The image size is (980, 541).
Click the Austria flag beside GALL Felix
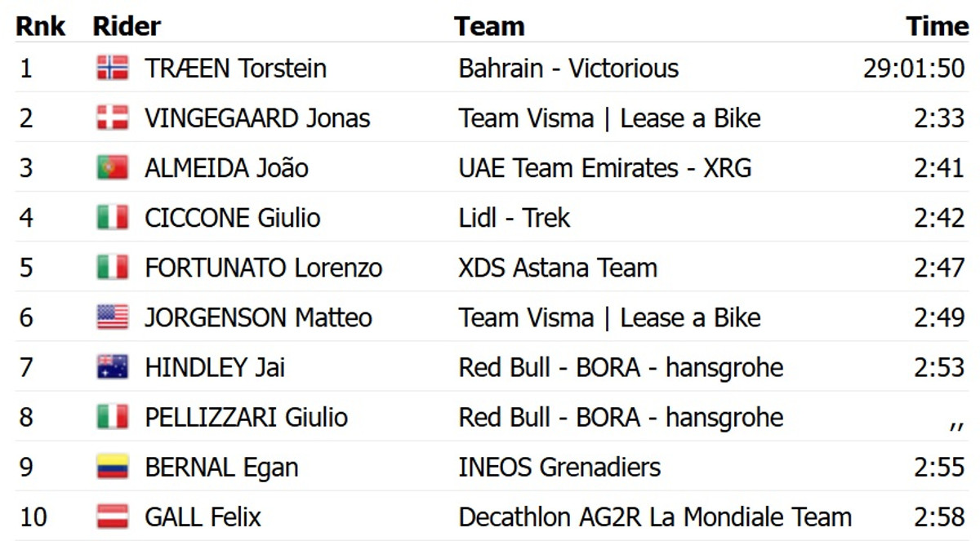[x=112, y=517]
